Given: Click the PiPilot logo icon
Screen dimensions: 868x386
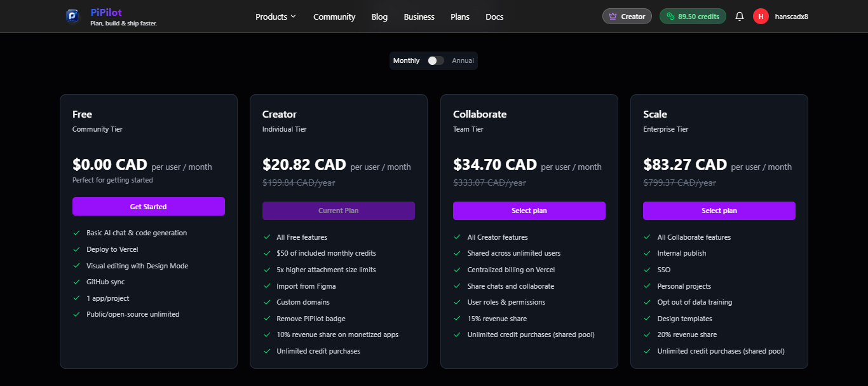Looking at the screenshot, I should [x=72, y=16].
